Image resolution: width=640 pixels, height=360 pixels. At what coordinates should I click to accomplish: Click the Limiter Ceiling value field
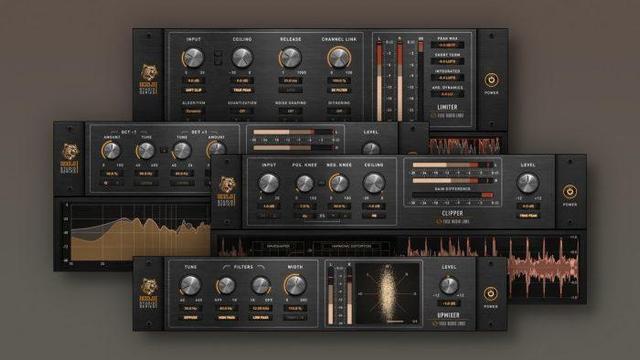point(242,81)
